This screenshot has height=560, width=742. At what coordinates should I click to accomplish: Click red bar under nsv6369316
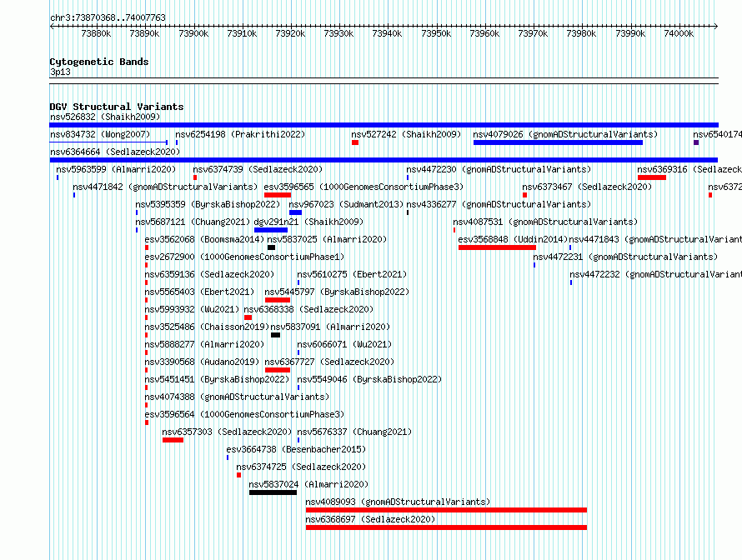[x=652, y=177]
